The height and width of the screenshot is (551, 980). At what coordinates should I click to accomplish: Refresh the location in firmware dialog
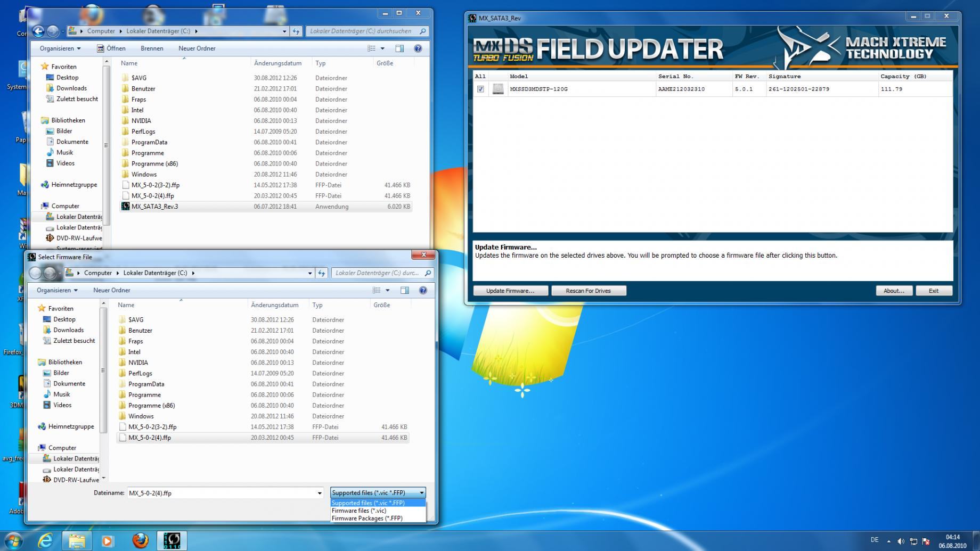[x=321, y=273]
